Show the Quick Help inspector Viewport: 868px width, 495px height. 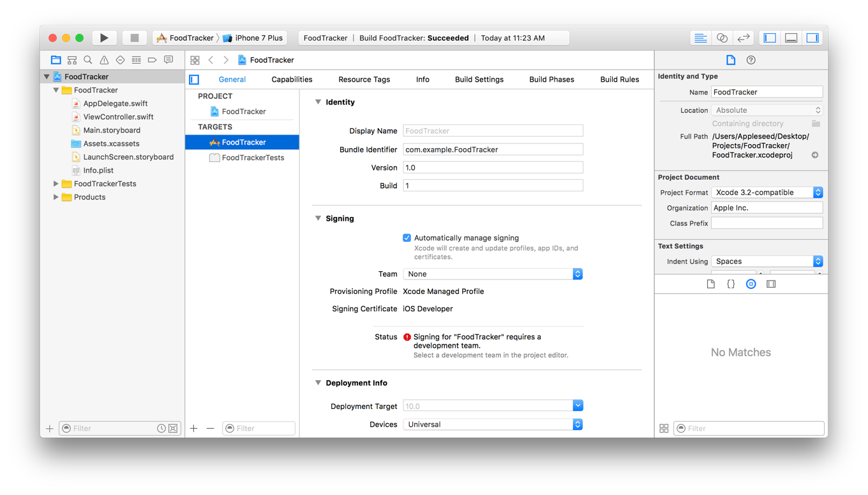751,60
